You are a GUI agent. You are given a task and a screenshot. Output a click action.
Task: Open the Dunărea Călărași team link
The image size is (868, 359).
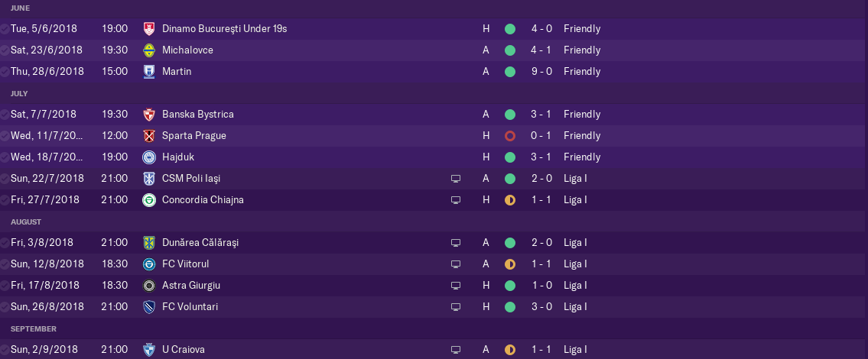[x=200, y=242]
